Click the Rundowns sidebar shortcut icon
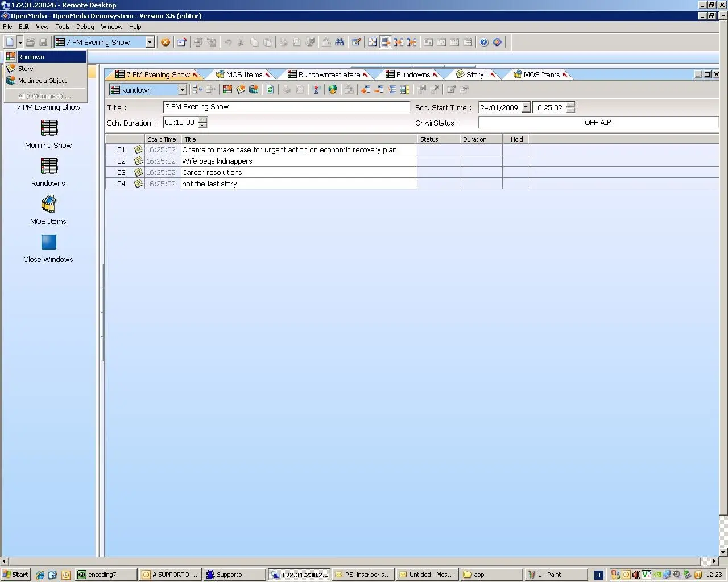Image resolution: width=728 pixels, height=582 pixels. (x=49, y=166)
